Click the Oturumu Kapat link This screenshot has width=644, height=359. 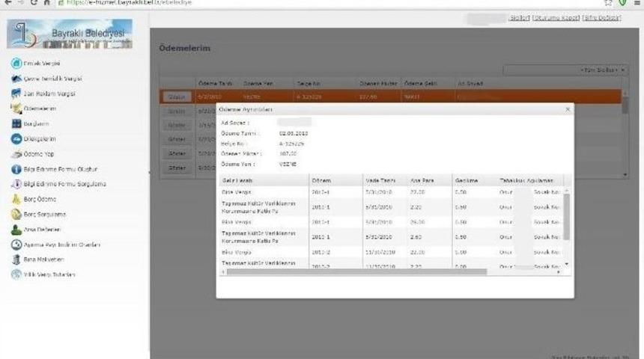(x=556, y=17)
